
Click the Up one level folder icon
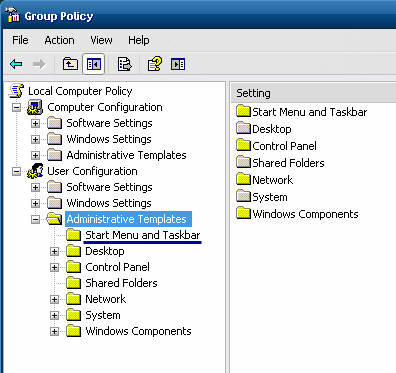pos(70,64)
